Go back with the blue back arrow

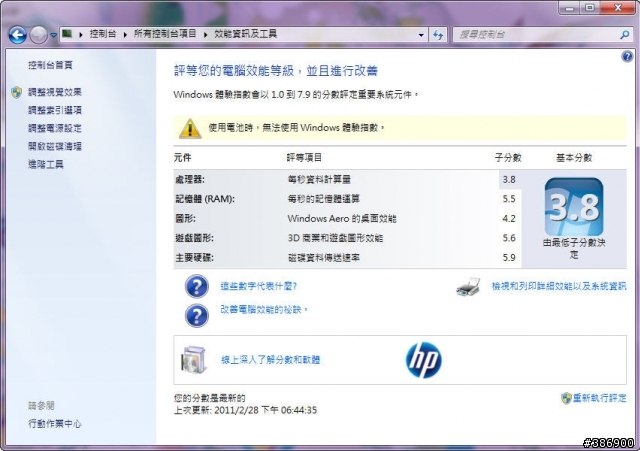click(18, 35)
